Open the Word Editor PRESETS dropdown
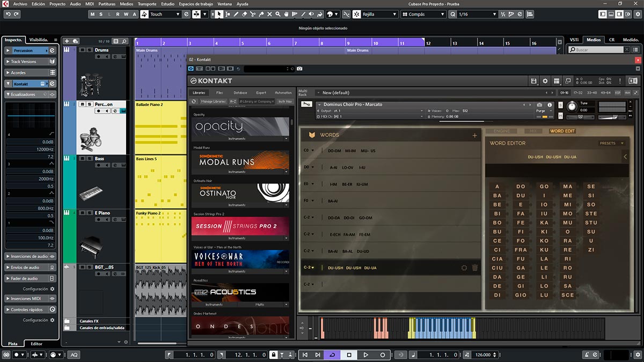This screenshot has width=644, height=362. pyautogui.click(x=612, y=143)
